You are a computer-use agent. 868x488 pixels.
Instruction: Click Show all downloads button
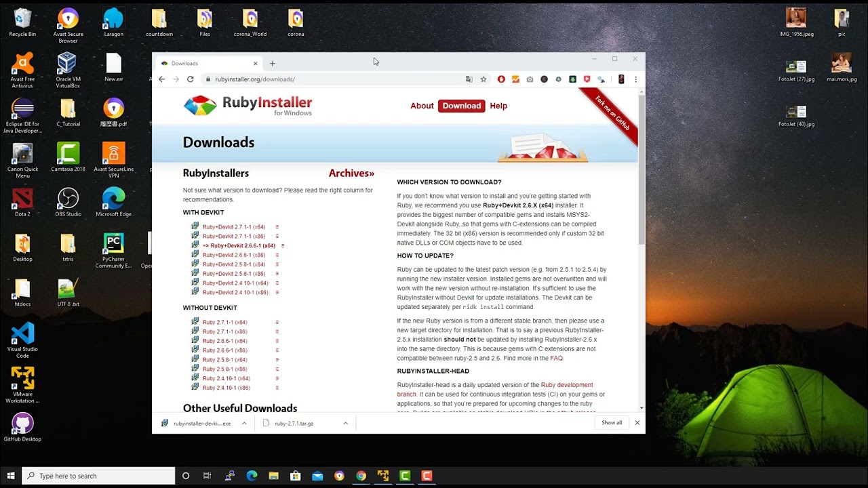[x=612, y=423]
